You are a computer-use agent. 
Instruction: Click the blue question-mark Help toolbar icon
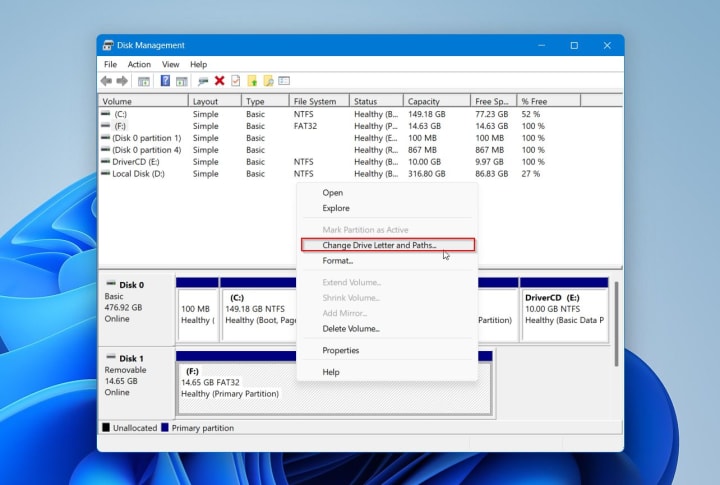pyautogui.click(x=165, y=81)
